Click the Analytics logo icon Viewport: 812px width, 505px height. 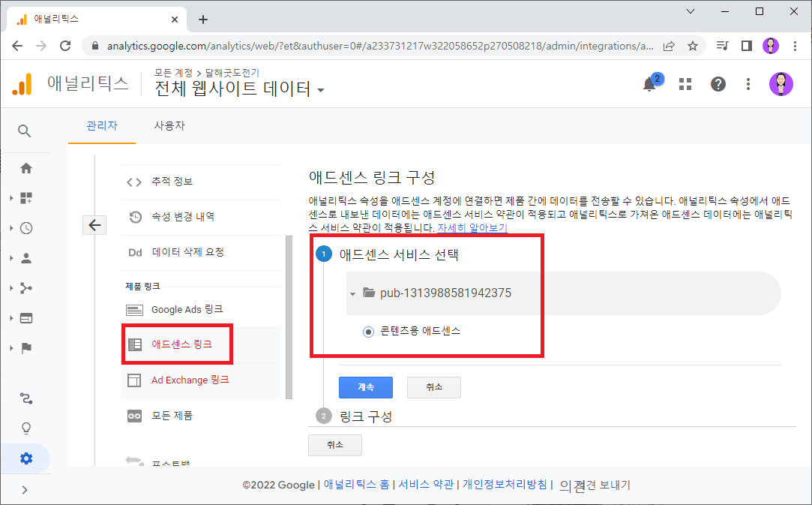(x=22, y=84)
